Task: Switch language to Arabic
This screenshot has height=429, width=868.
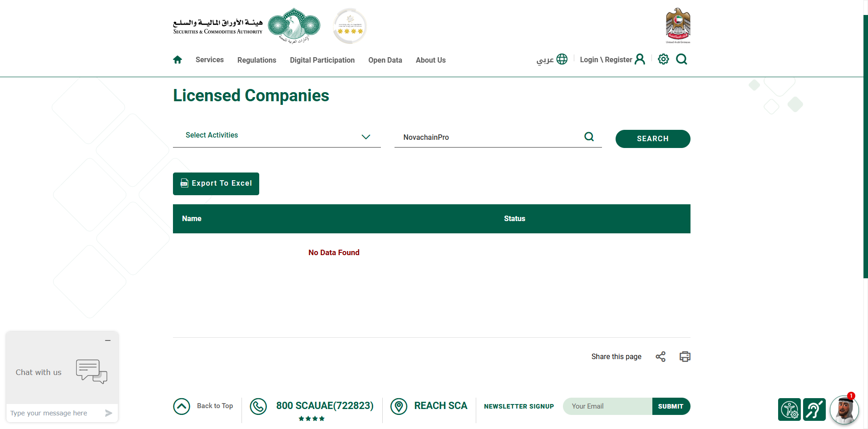Action: pos(552,59)
